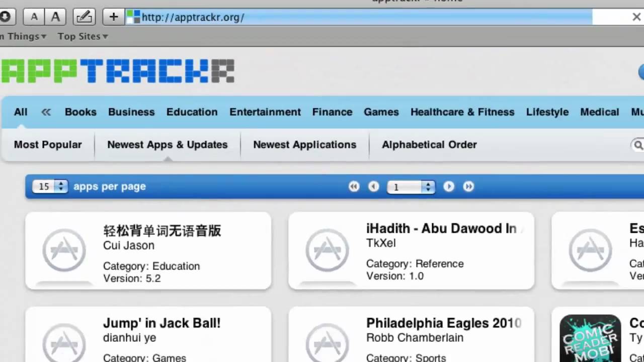
Task: Click the Jump' in Jack Ball app icon
Action: point(64,343)
